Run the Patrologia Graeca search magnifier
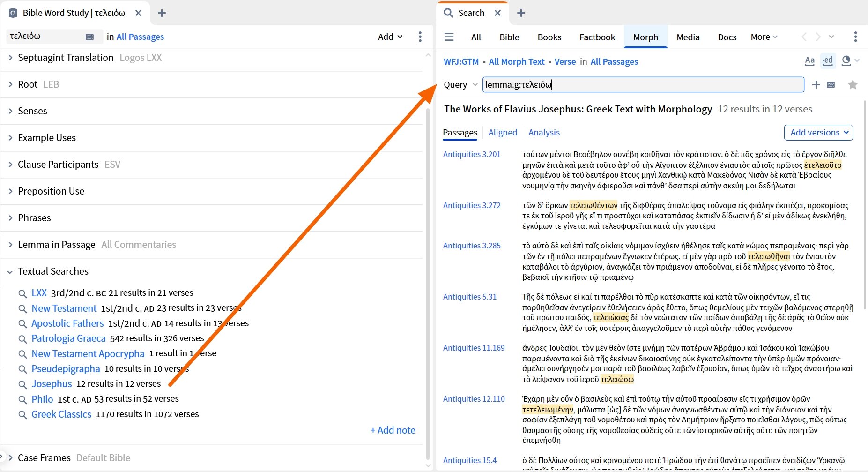The image size is (868, 472). (22, 339)
